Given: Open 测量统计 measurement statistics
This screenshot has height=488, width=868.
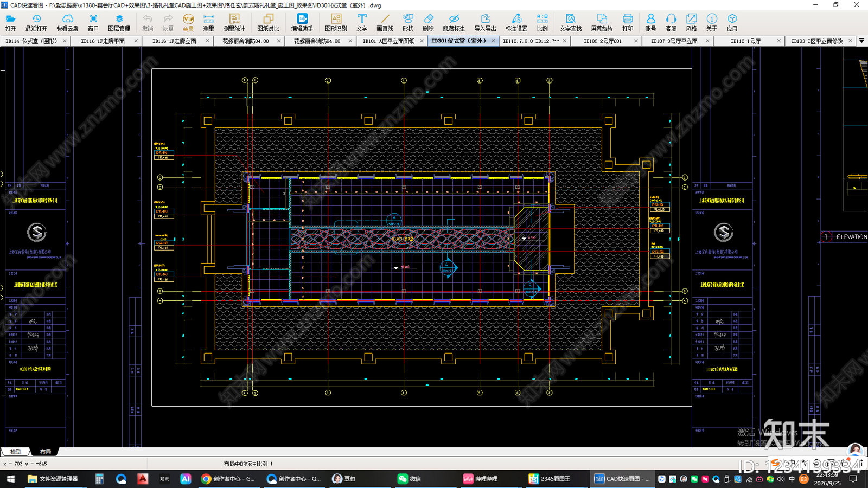Looking at the screenshot, I should [x=234, y=22].
